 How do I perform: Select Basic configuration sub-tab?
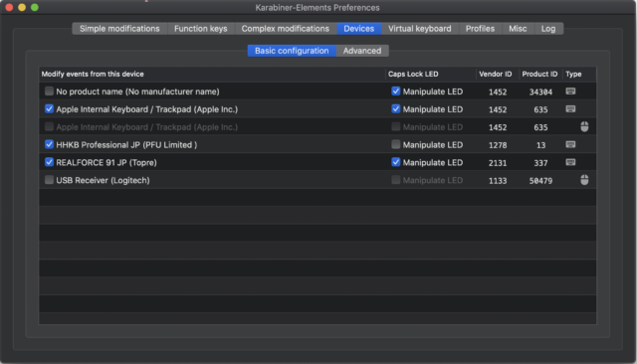292,51
